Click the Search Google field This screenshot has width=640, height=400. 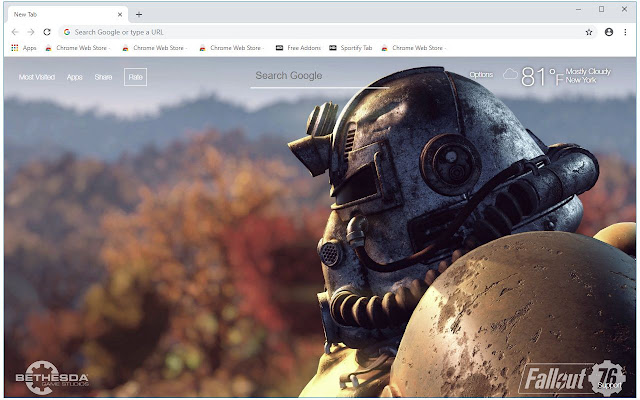point(319,76)
